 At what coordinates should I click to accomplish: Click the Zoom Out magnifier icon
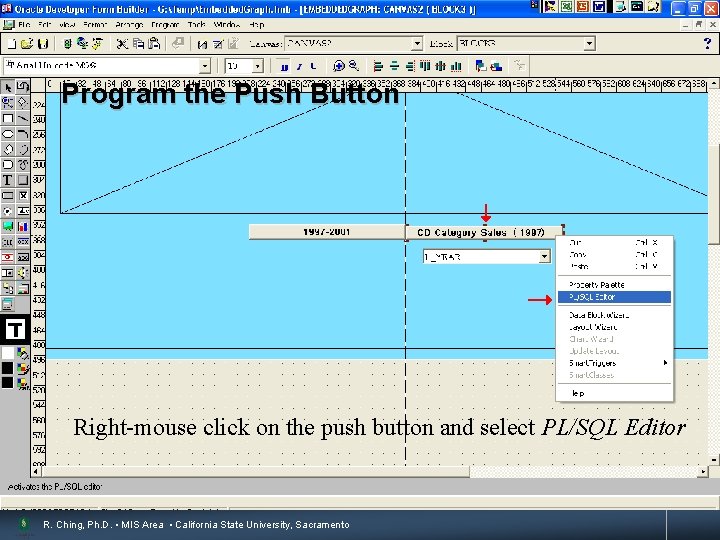pos(354,67)
